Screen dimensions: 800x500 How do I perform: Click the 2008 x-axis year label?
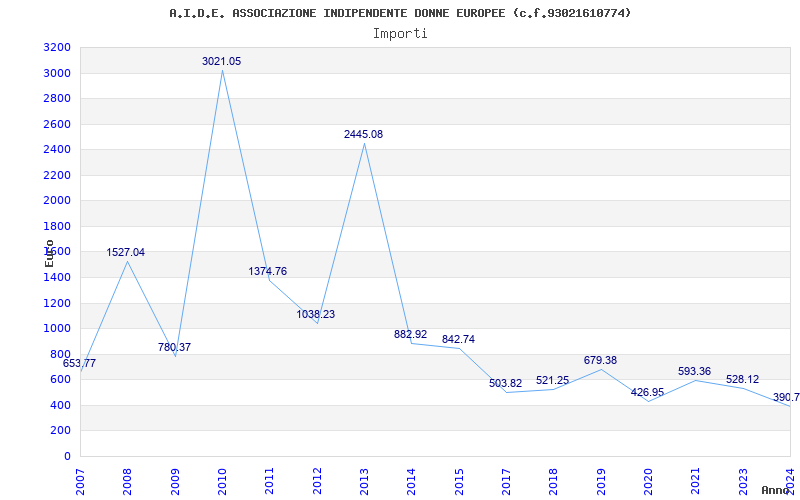point(128,482)
